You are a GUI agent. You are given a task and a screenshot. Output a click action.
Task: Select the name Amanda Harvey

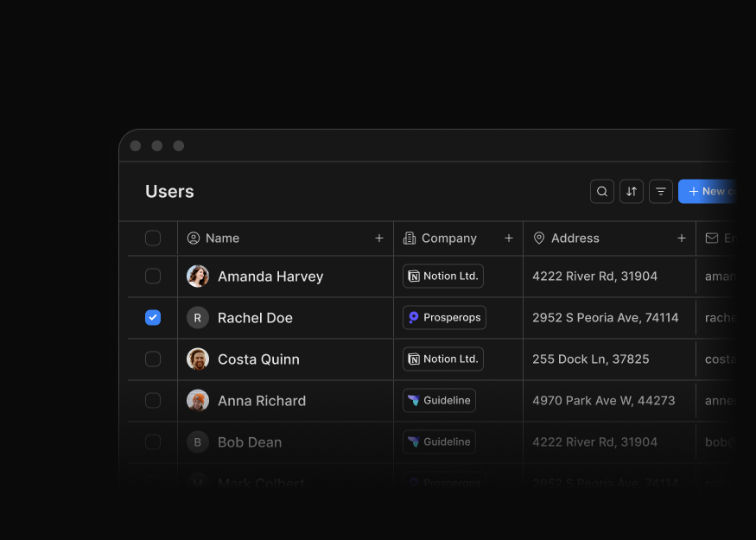(270, 276)
